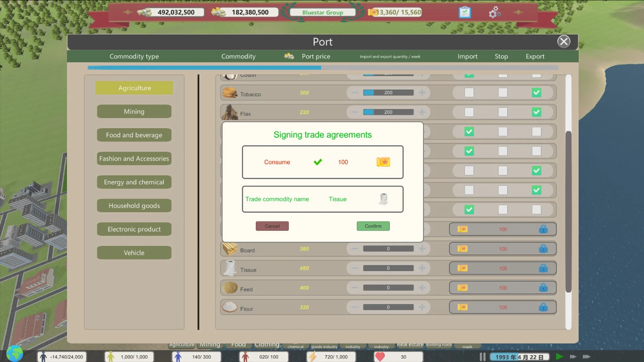Image resolution: width=644 pixels, height=362 pixels.
Task: Click the globe world map icon
Action: click(x=14, y=354)
